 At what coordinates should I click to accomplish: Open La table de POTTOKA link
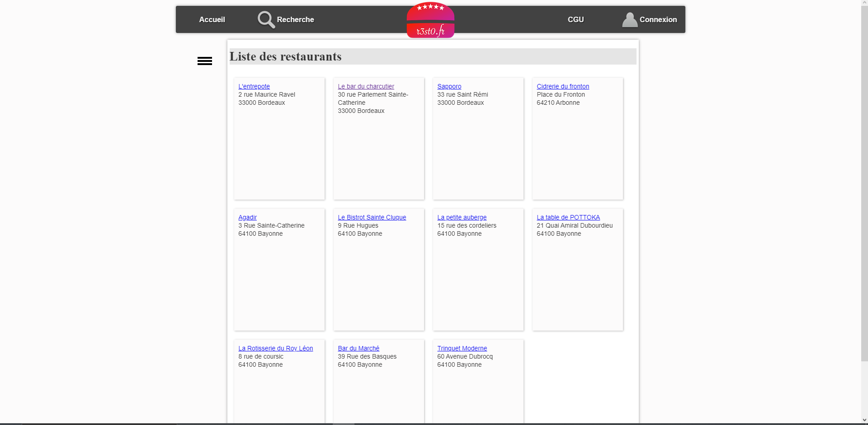point(568,217)
